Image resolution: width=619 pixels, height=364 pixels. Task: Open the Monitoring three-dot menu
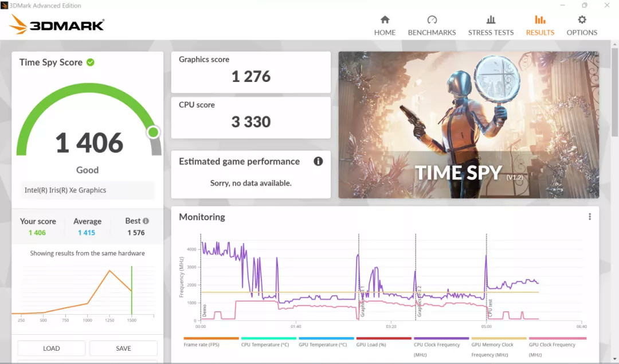pos(589,217)
